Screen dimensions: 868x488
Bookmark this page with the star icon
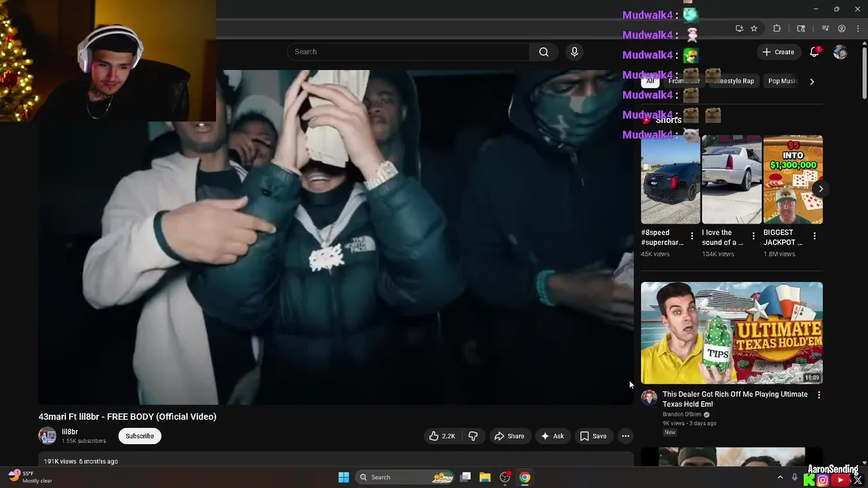tap(754, 28)
